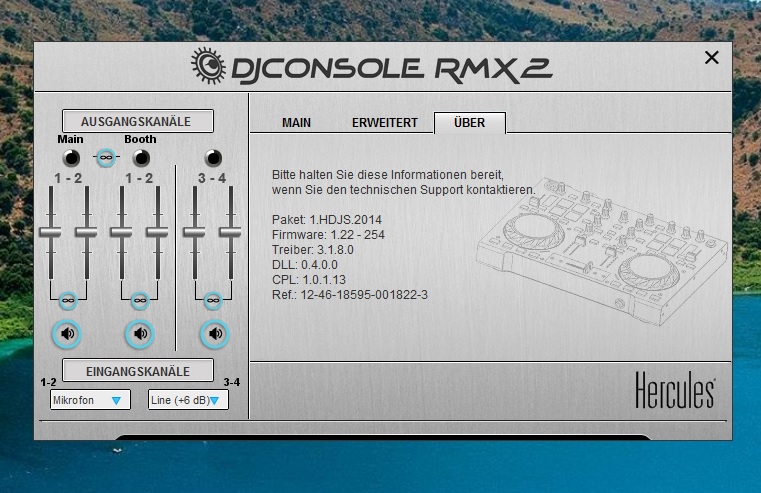Click output channel 4 fader handle

tap(230, 232)
